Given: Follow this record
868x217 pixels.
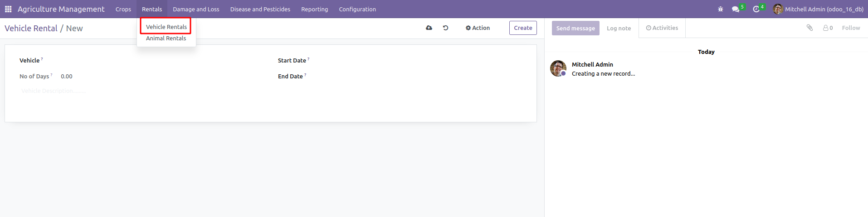Looking at the screenshot, I should click(x=851, y=28).
